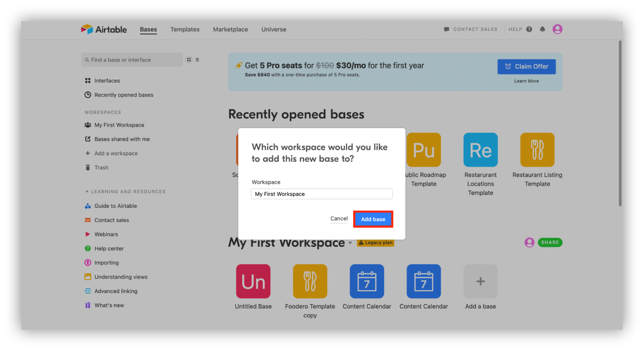This screenshot has height=351, width=644.
Task: Switch to grid view icon
Action: pyautogui.click(x=189, y=60)
